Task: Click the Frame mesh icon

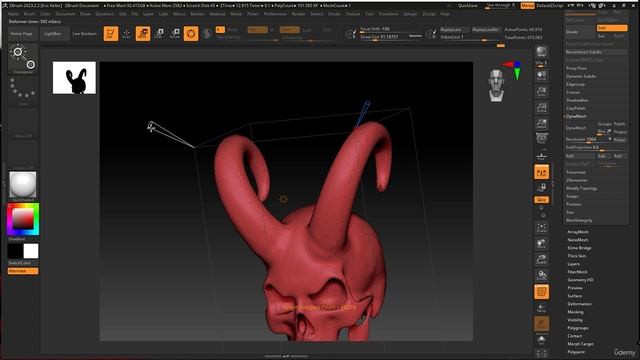Action: pos(542,228)
